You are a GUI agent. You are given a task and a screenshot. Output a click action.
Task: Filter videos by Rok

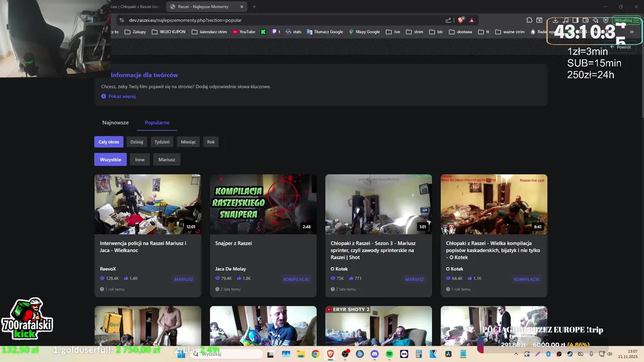tap(211, 142)
